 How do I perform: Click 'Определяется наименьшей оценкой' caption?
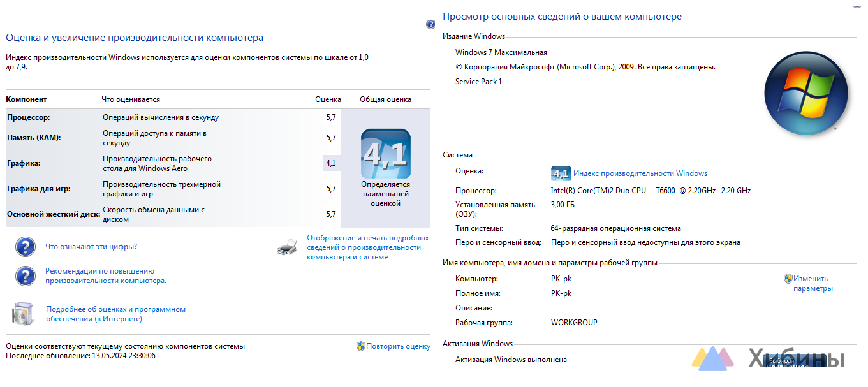(x=385, y=194)
